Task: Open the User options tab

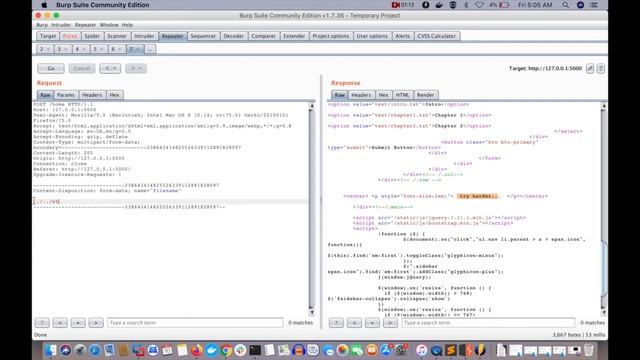Action: tap(372, 36)
